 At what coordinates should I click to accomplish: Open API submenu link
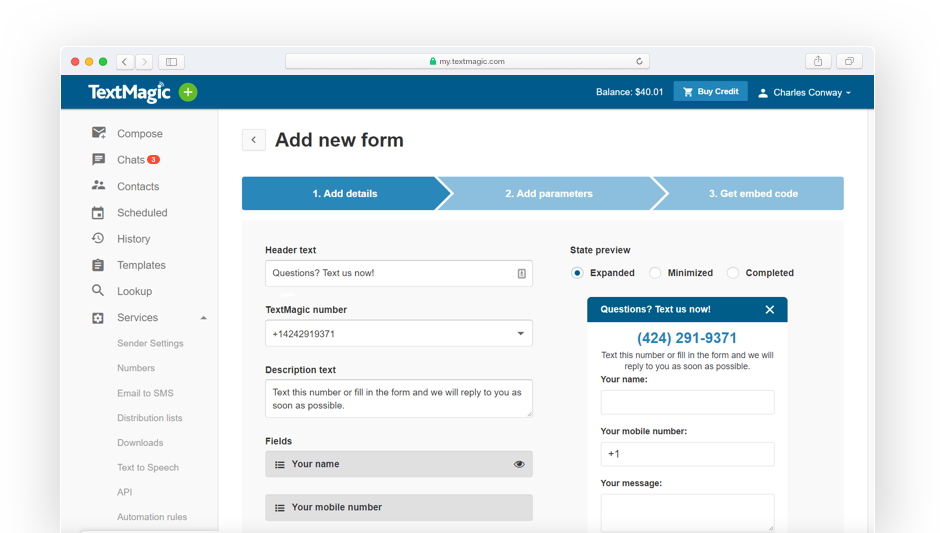pyautogui.click(x=124, y=492)
